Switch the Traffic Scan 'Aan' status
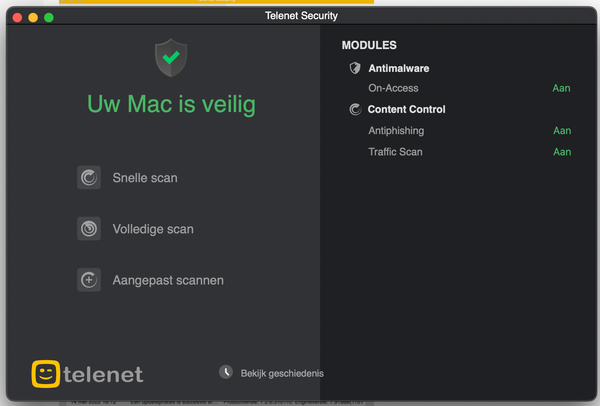 562,152
